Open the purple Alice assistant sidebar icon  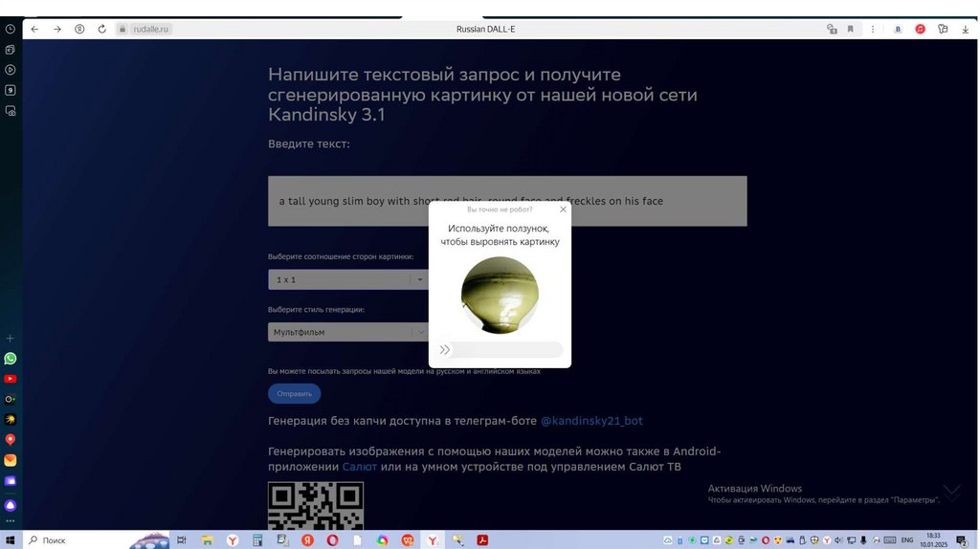pos(10,505)
